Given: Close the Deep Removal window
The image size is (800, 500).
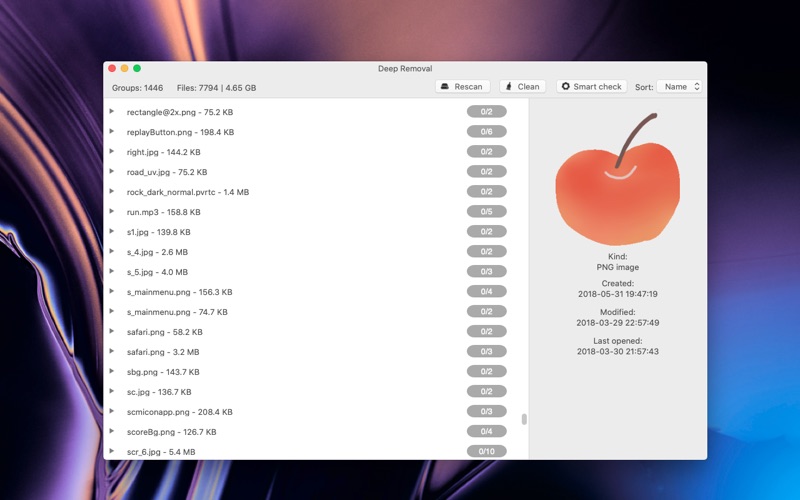Looking at the screenshot, I should pyautogui.click(x=112, y=68).
